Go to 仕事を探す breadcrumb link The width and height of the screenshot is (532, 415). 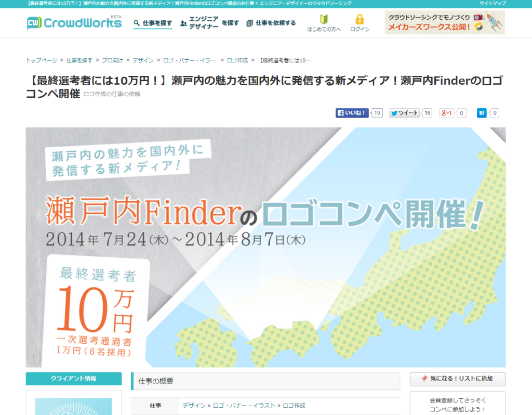click(79, 60)
